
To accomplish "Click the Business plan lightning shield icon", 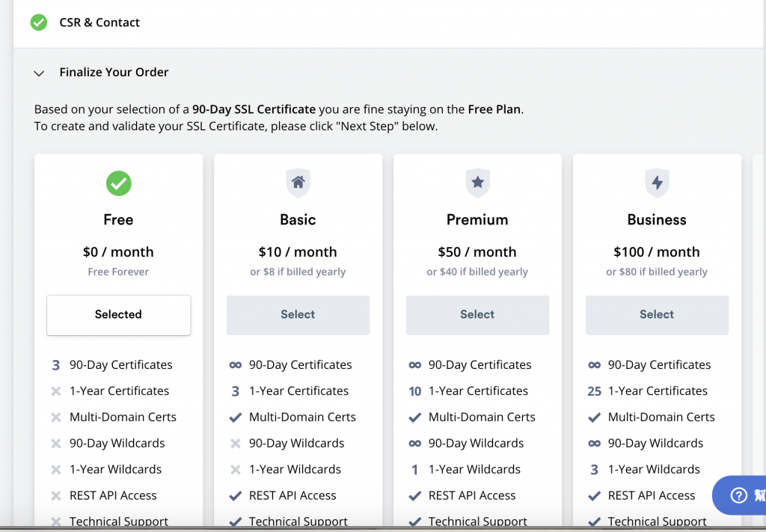I will pyautogui.click(x=657, y=183).
